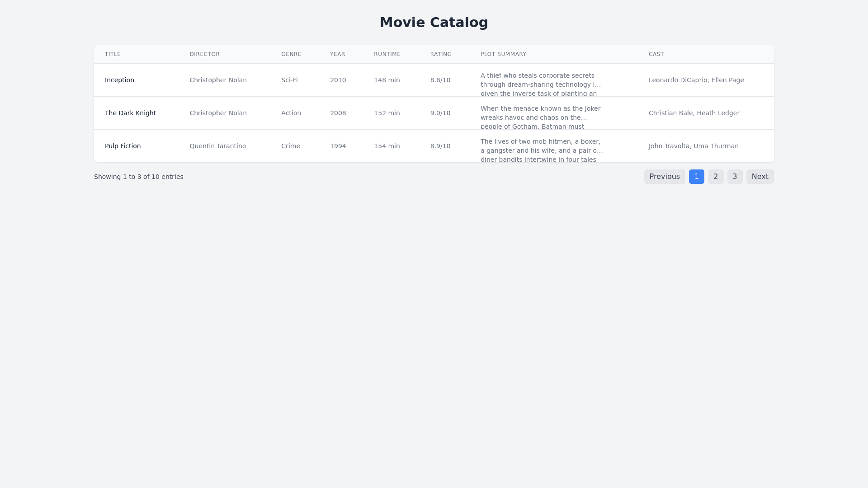This screenshot has height=488, width=868.
Task: Sort by the Title column header
Action: point(113,54)
